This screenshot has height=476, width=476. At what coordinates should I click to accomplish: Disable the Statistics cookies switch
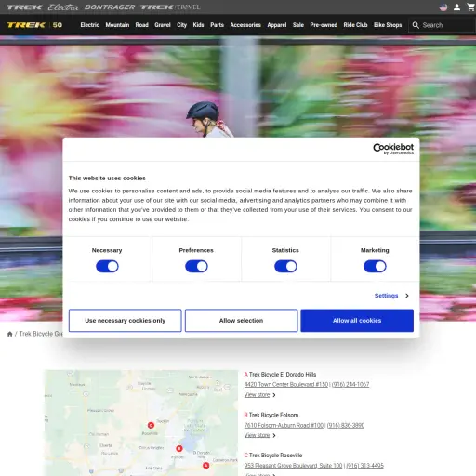(285, 266)
